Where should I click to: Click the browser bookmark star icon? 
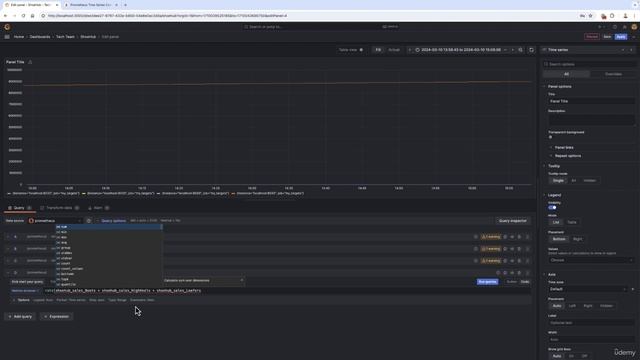point(590,16)
